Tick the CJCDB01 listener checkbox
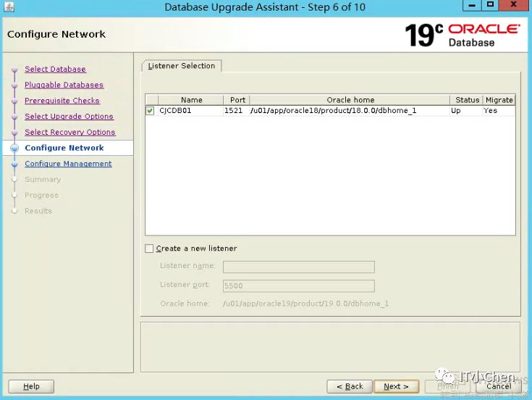Screen dimensions: 532x400 pos(150,111)
